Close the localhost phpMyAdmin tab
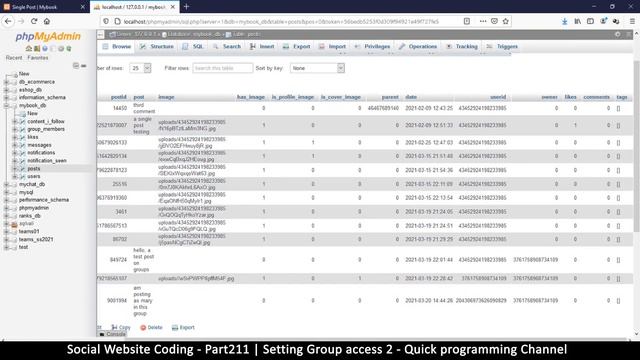This screenshot has height=360, width=640. pos(173,7)
